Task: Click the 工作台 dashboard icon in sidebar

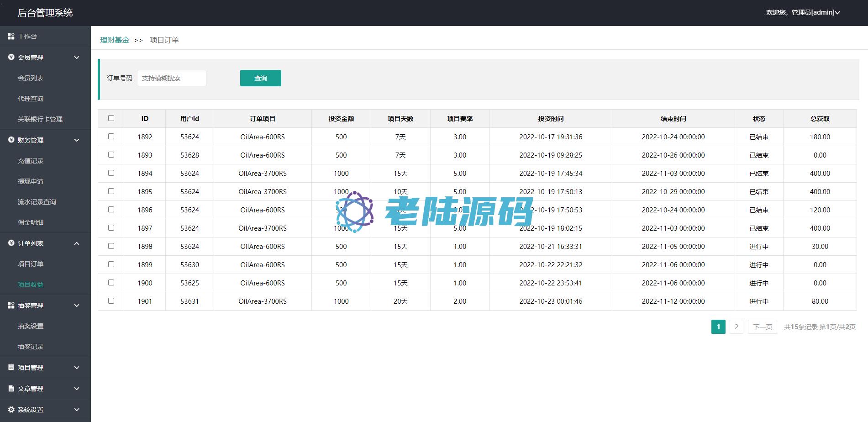Action: [x=11, y=36]
